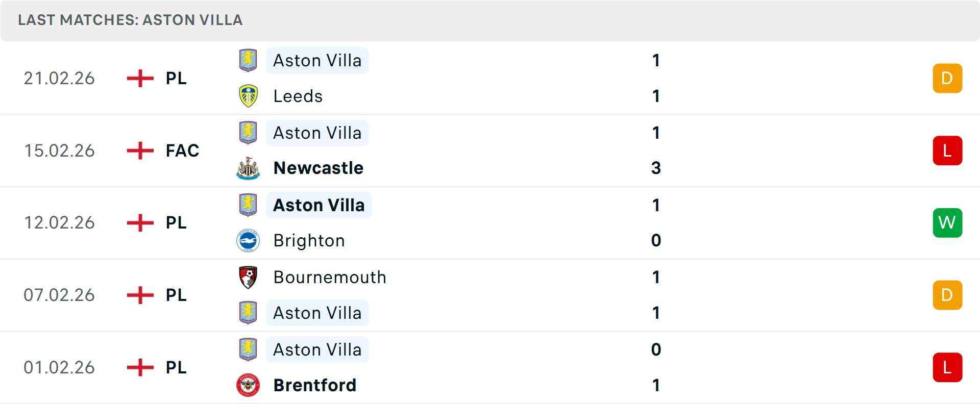
Task: Click the yellow D badge for the Leeds draw
Action: [947, 78]
